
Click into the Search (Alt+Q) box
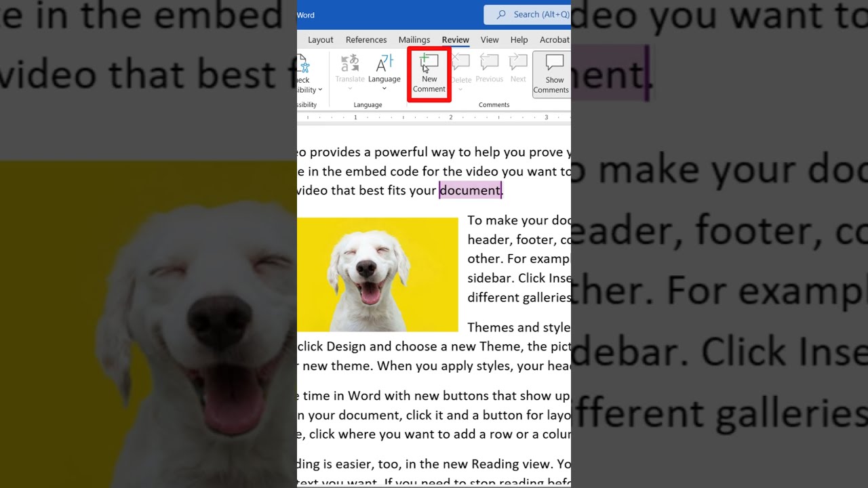tap(528, 14)
